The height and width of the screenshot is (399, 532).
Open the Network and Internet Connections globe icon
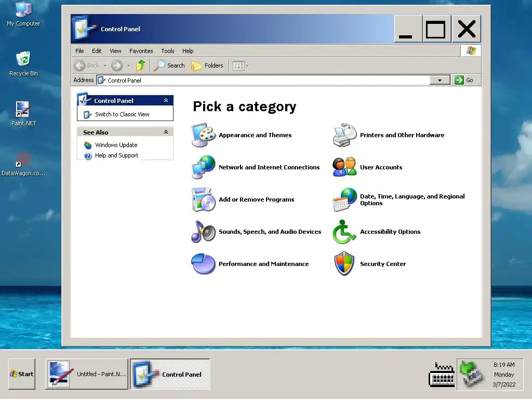coord(204,167)
